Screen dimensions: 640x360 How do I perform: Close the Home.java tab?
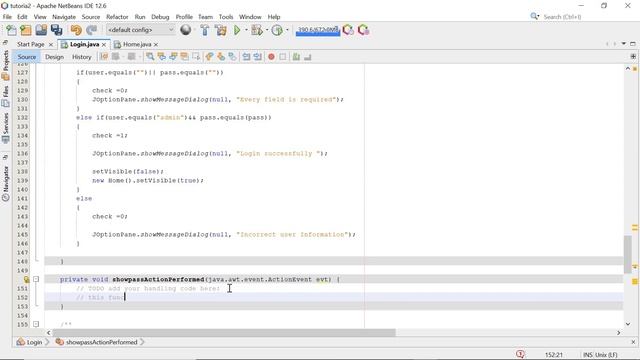pyautogui.click(x=156, y=44)
